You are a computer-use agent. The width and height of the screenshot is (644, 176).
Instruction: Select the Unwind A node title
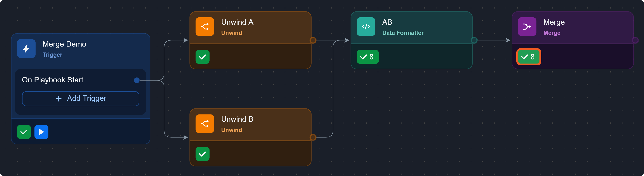tap(237, 22)
